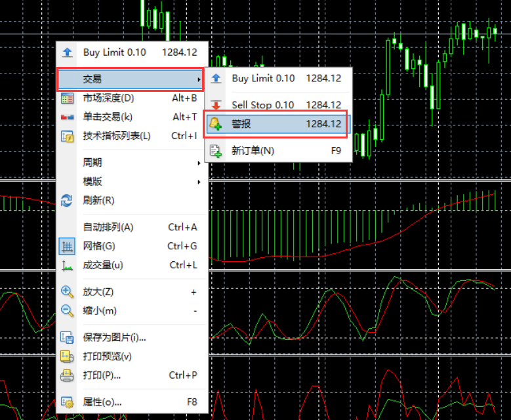Click the 警报 alert bell icon
The image size is (511, 420).
coord(215,124)
